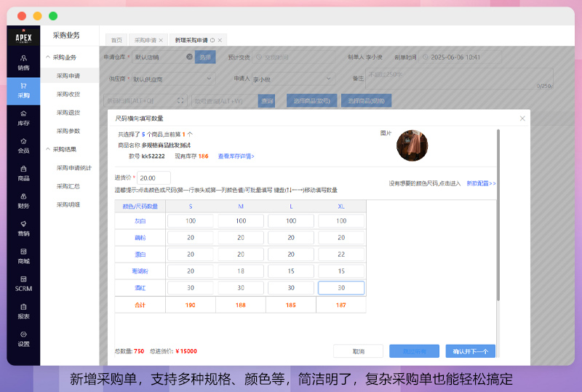Image resolution: width=582 pixels, height=392 pixels.
Task: Open the SCRM sidebar icon
Action: pyautogui.click(x=23, y=284)
